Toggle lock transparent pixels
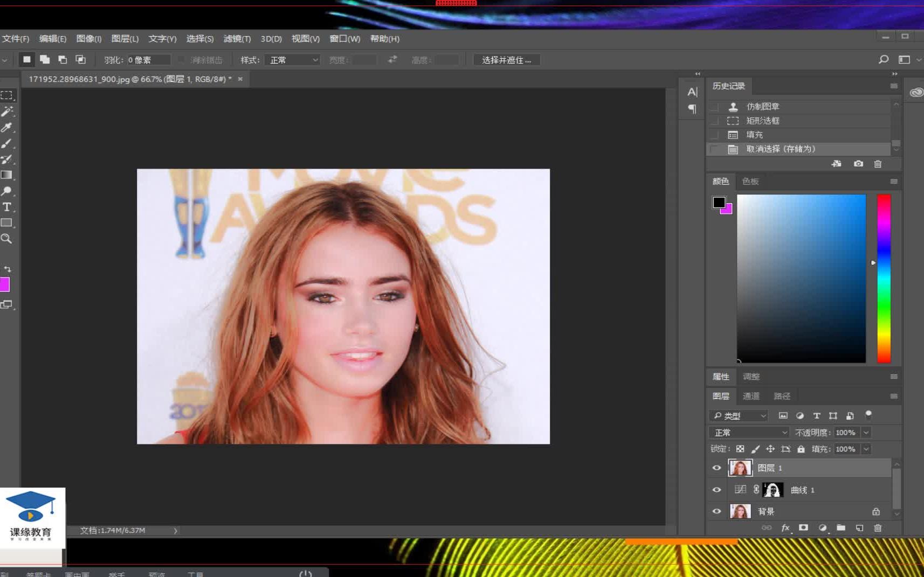924x577 pixels. [740, 449]
